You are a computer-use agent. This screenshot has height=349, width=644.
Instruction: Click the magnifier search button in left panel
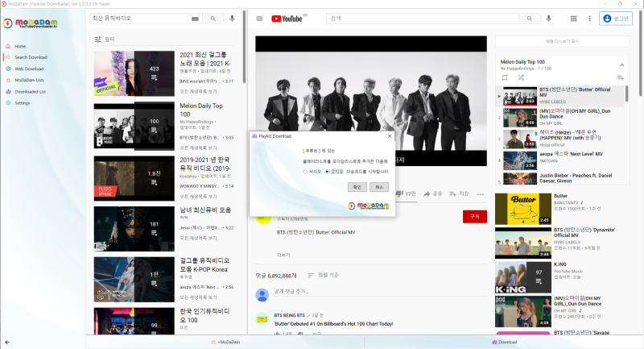tap(213, 19)
